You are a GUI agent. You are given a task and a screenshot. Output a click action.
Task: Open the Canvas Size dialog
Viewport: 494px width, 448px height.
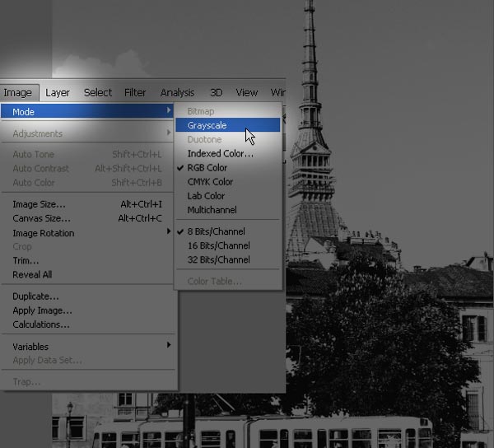(x=87, y=218)
